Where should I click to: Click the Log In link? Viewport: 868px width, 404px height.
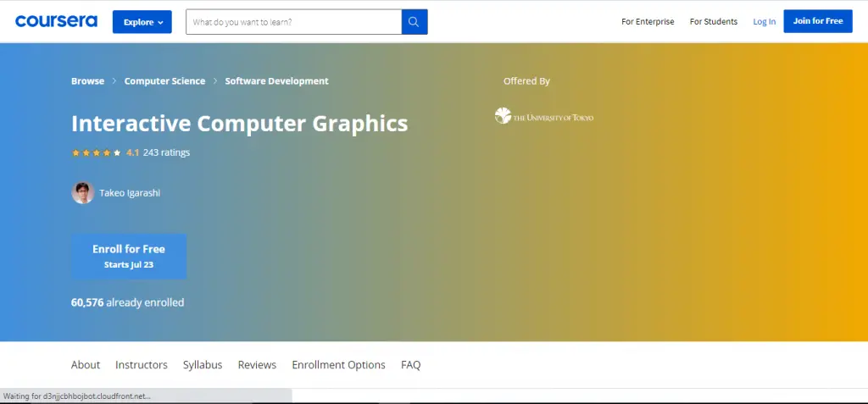[764, 22]
